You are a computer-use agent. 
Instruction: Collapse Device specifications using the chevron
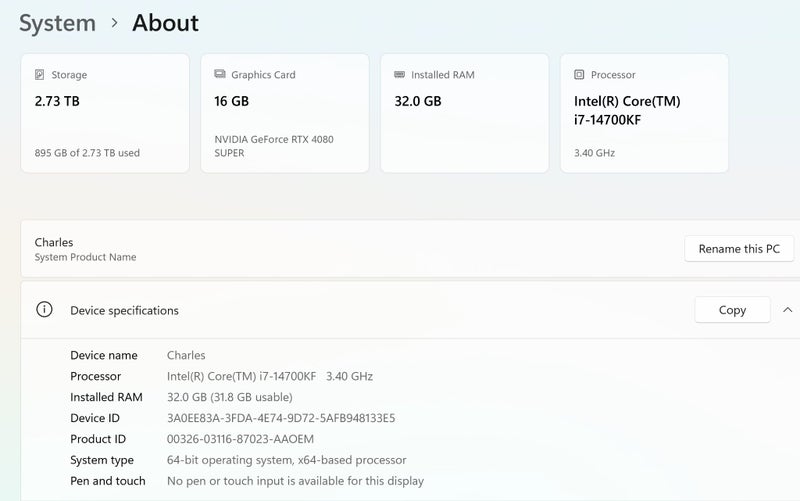click(788, 310)
